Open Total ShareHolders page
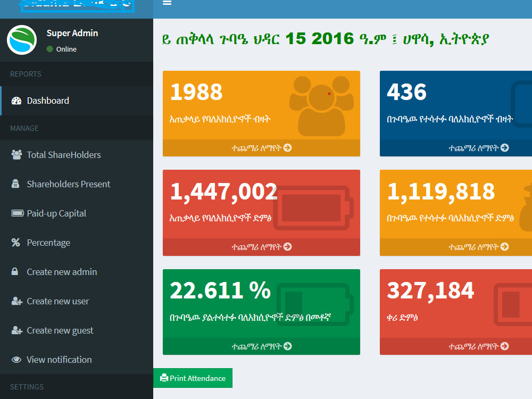 pos(77,155)
